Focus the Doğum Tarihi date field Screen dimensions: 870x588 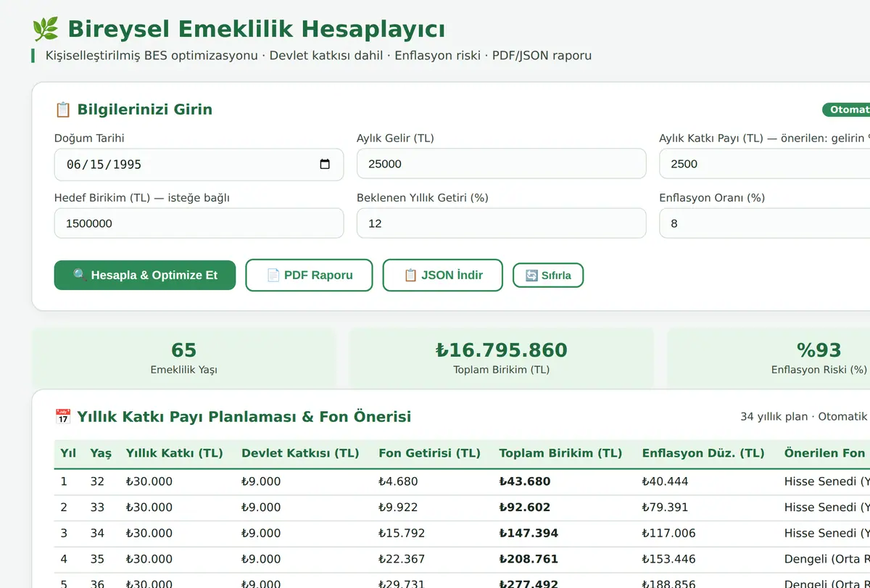point(199,165)
